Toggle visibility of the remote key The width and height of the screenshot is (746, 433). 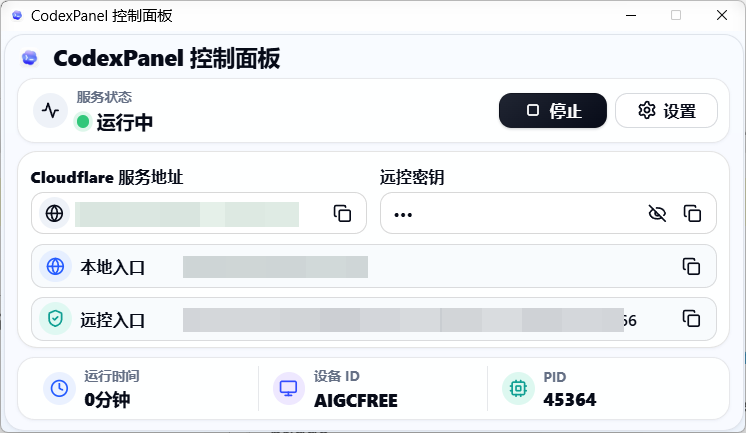tap(657, 214)
